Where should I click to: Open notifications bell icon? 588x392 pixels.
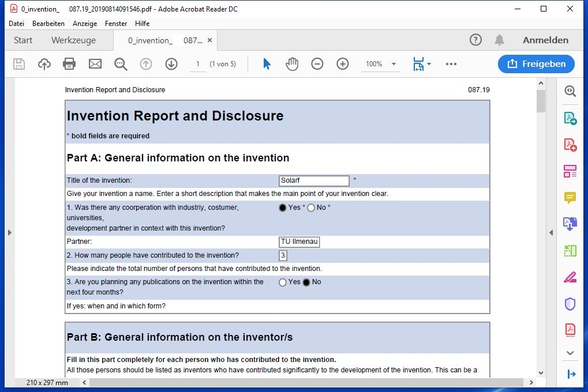click(499, 40)
